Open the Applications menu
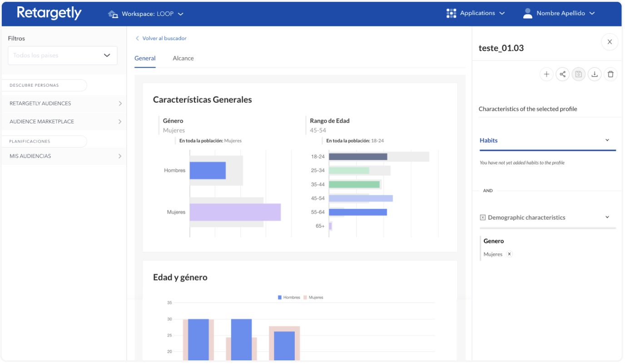 (476, 13)
